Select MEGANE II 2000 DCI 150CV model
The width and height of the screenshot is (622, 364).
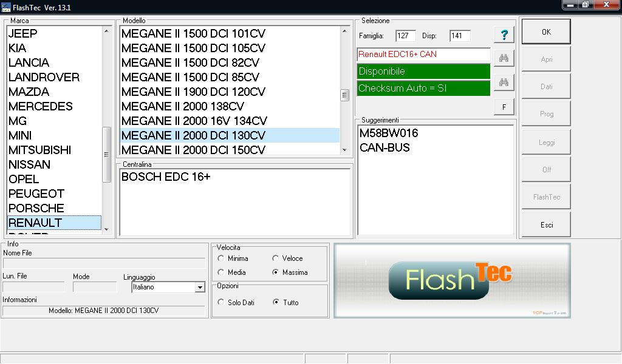click(x=230, y=149)
